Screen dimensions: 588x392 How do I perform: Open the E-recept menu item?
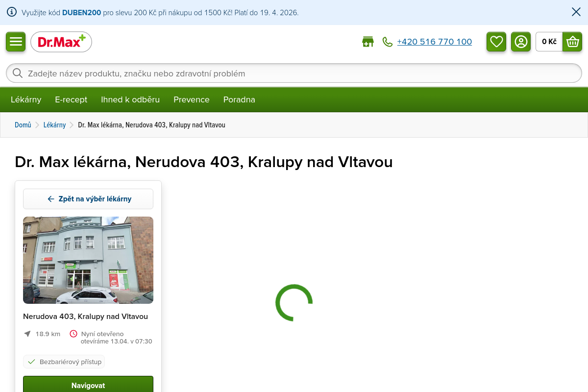pos(71,99)
